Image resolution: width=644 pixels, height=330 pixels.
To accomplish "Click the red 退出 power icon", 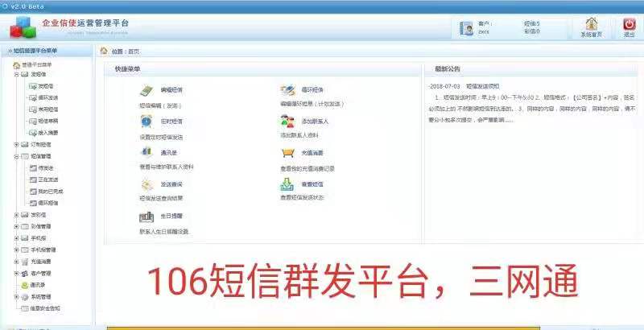I will 630,24.
